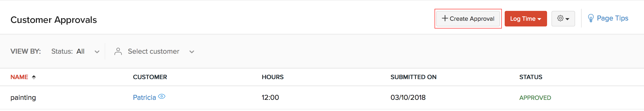Click the eye icon beside Patricia
The image size is (644, 111).
tap(162, 96)
